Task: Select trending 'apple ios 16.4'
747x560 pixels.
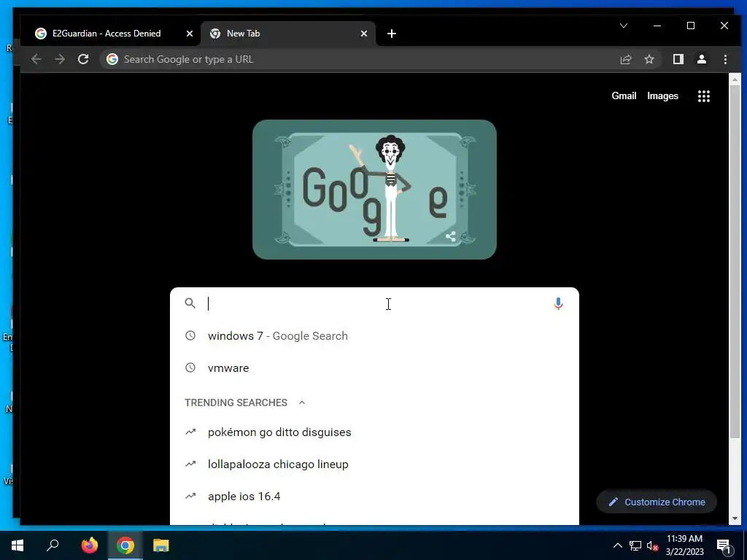Action: pyautogui.click(x=374, y=496)
